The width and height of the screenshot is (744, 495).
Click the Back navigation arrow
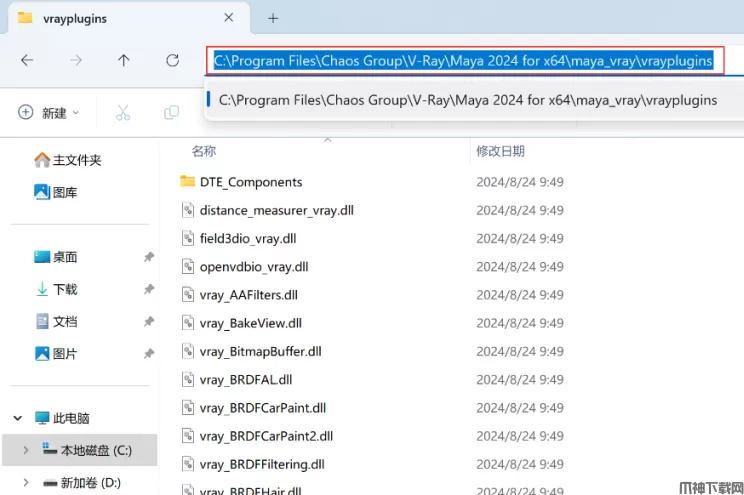[x=27, y=60]
